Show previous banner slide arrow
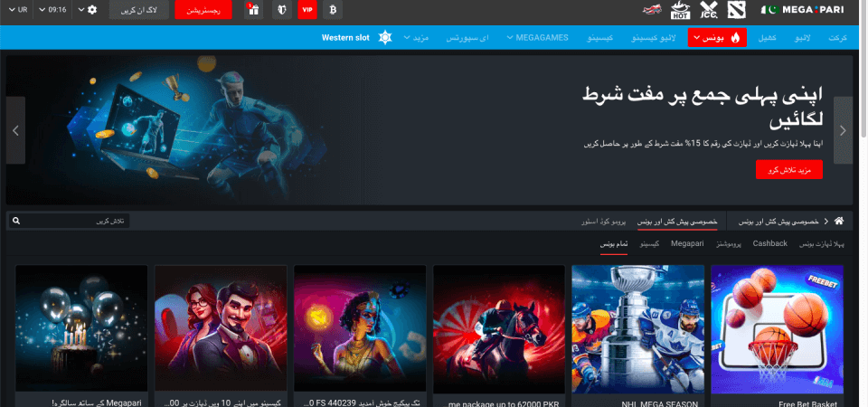The width and height of the screenshot is (868, 407). point(15,130)
